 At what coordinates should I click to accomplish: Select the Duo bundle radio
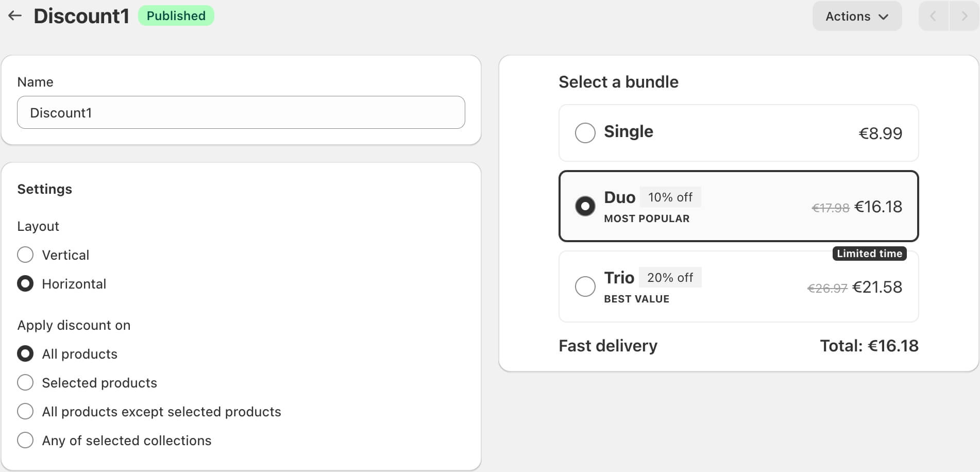(585, 206)
